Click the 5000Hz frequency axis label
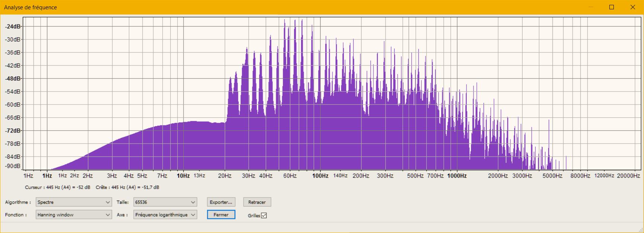Screen dimensions: 644x233 [552, 176]
